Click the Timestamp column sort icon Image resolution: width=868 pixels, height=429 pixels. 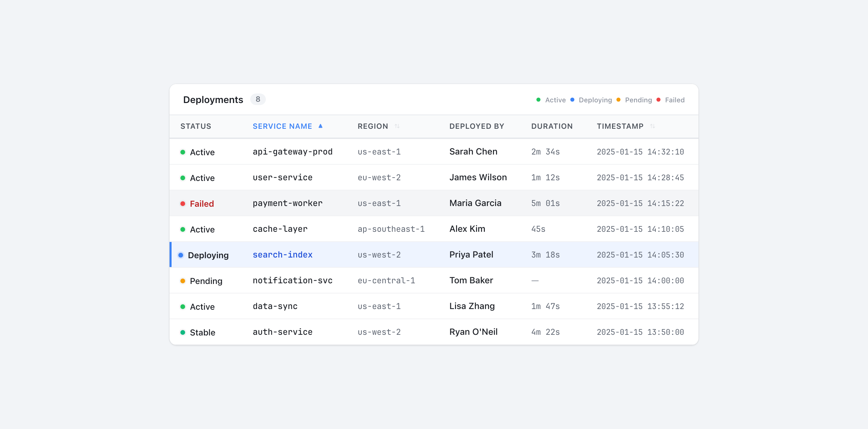click(x=652, y=126)
